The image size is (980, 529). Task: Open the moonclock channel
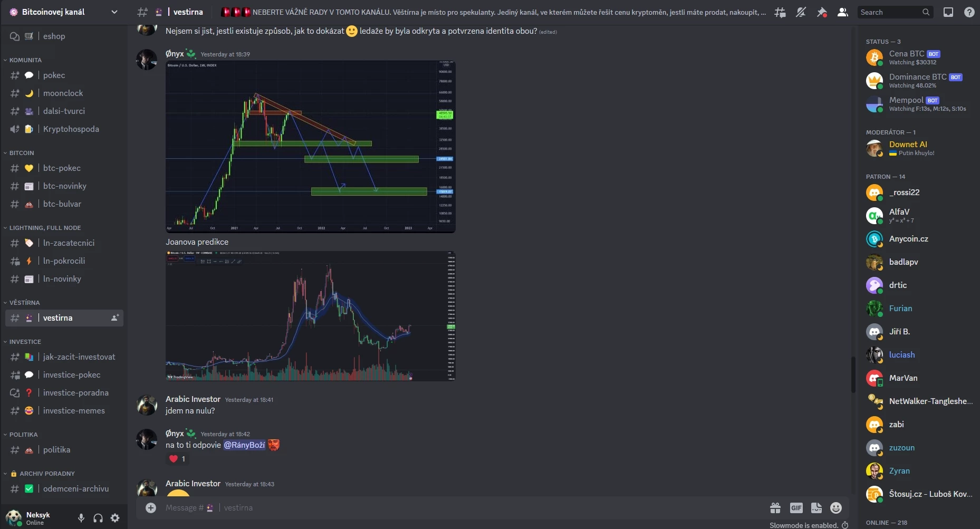click(64, 93)
